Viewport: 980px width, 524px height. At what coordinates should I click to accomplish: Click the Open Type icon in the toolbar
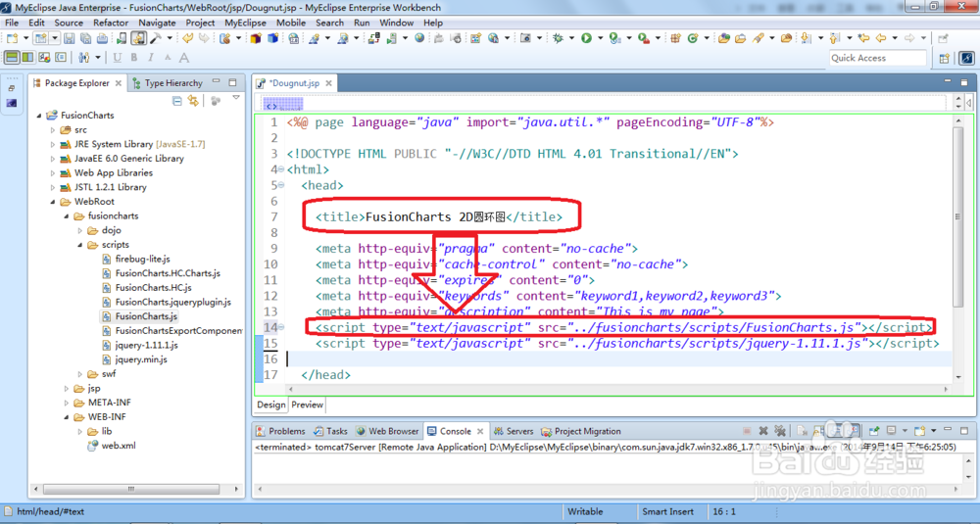coord(724,38)
